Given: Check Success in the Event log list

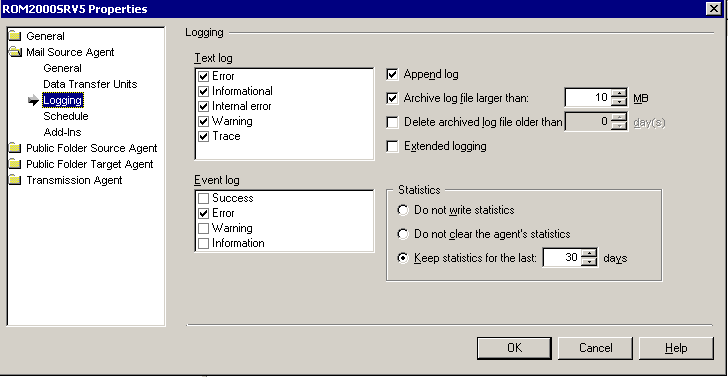Looking at the screenshot, I should [x=203, y=199].
